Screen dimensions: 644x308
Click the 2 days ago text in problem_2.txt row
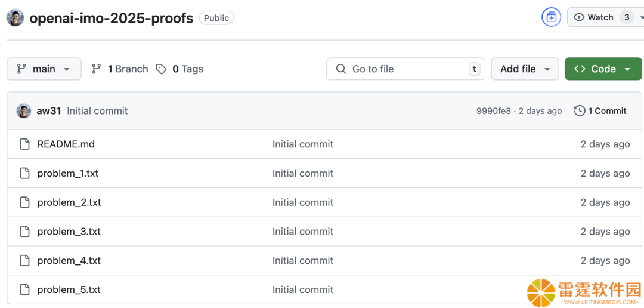(605, 203)
